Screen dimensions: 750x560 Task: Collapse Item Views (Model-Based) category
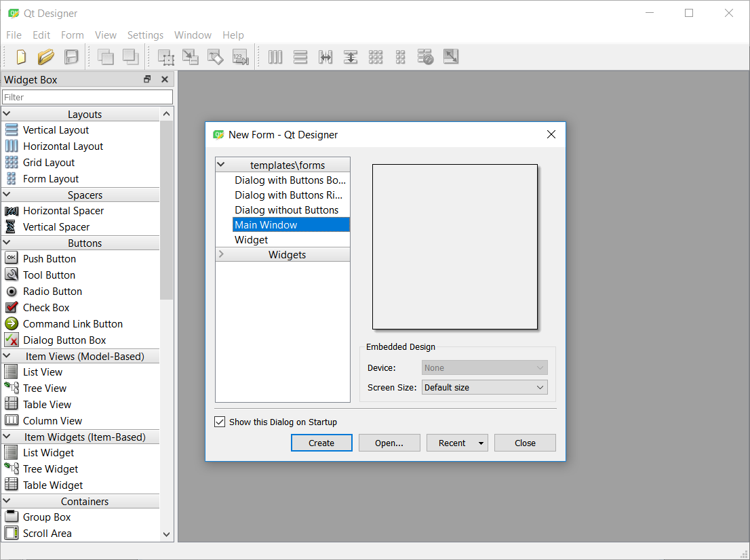coord(7,356)
